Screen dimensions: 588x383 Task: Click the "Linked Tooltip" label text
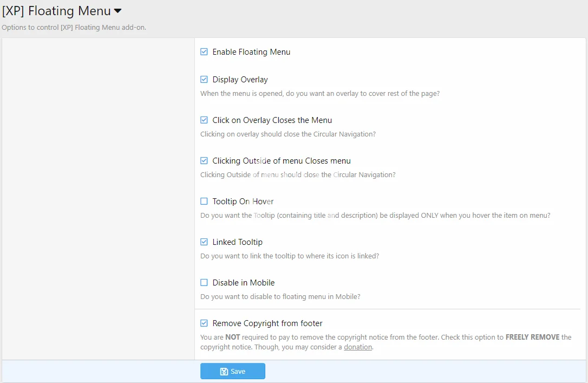tap(237, 242)
